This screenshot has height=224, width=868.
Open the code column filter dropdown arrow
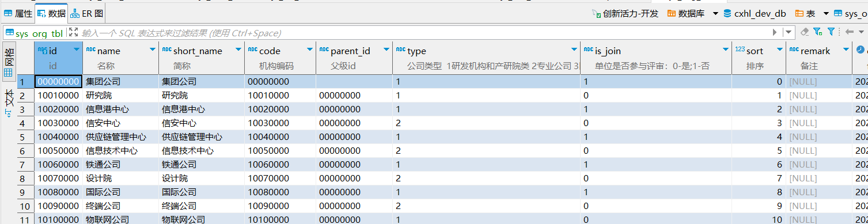tap(310, 50)
